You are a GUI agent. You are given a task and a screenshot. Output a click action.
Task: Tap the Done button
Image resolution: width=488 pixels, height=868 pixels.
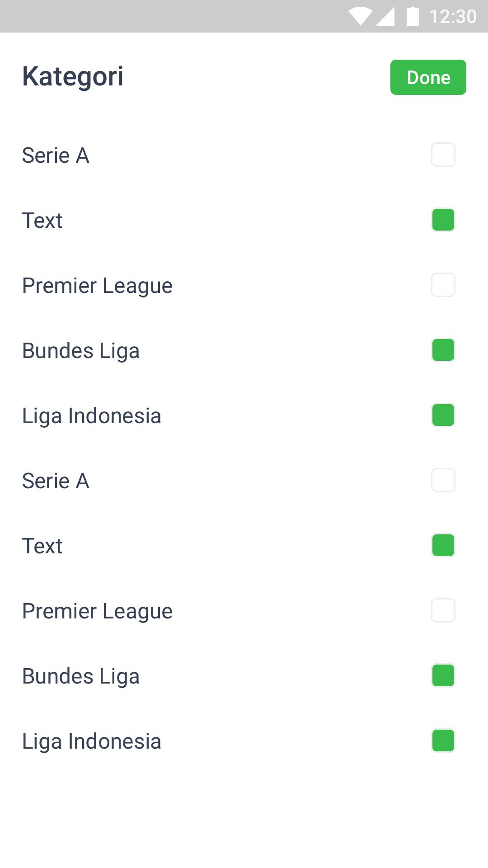(428, 77)
